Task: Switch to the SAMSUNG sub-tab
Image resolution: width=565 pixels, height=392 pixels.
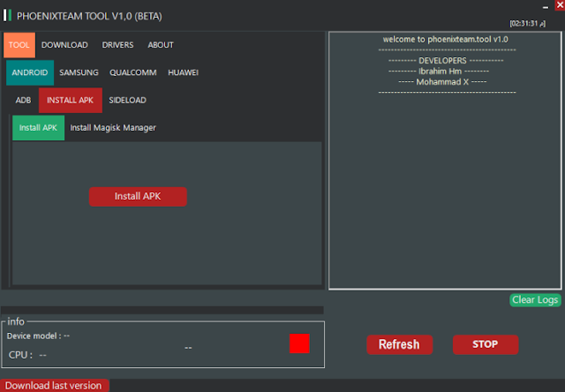Action: [x=79, y=72]
